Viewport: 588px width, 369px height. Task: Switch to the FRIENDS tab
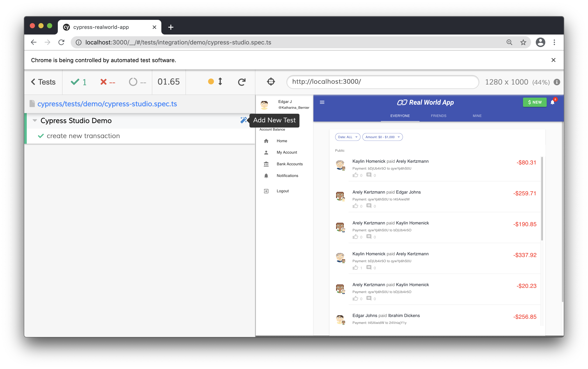point(438,116)
